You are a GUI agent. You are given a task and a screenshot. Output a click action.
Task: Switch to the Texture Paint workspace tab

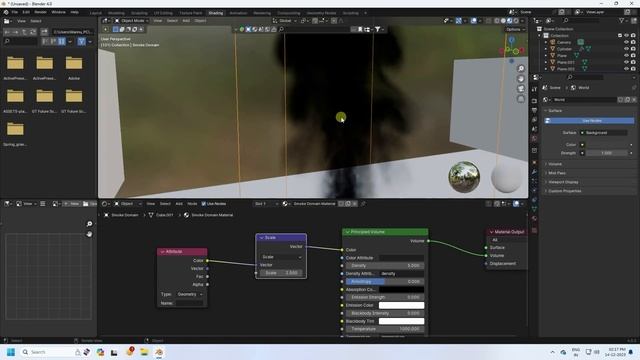click(191, 13)
